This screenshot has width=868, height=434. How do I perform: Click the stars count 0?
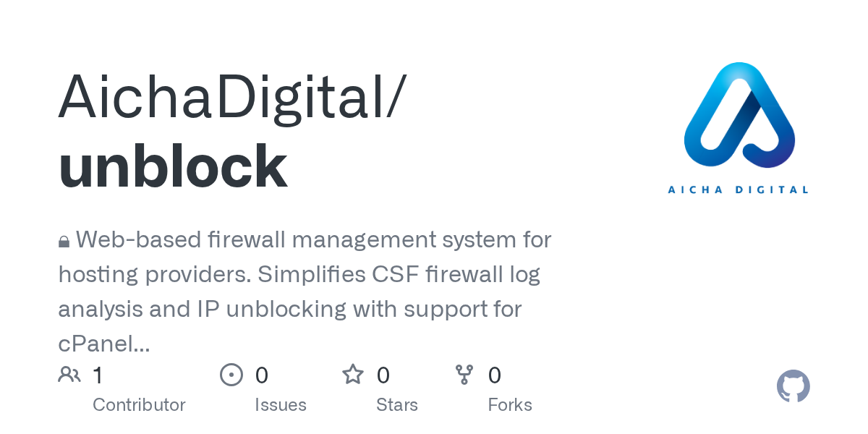click(x=383, y=375)
